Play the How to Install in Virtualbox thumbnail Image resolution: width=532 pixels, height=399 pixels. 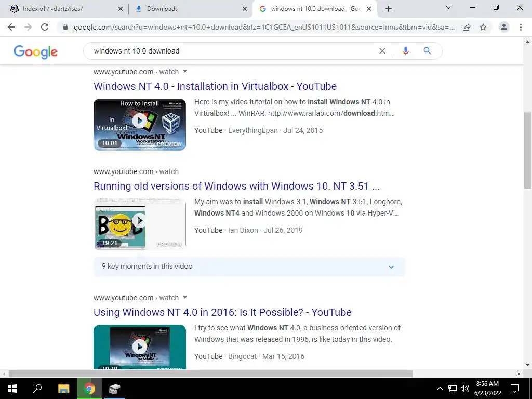pyautogui.click(x=140, y=125)
